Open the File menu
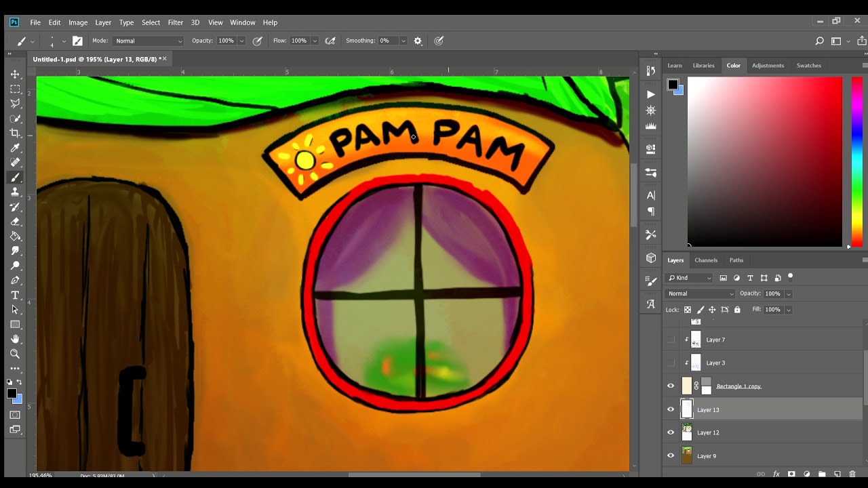 click(35, 22)
